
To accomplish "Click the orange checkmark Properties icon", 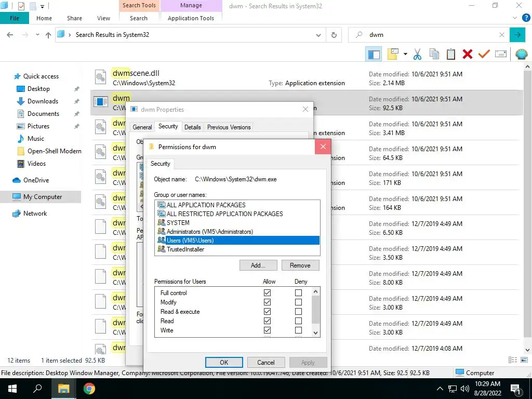I will 484,54.
